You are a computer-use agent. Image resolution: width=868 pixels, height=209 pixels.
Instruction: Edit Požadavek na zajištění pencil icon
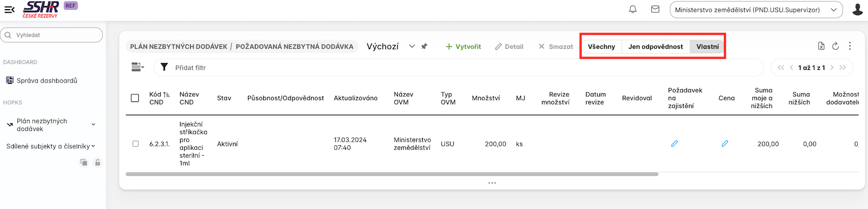[674, 144]
